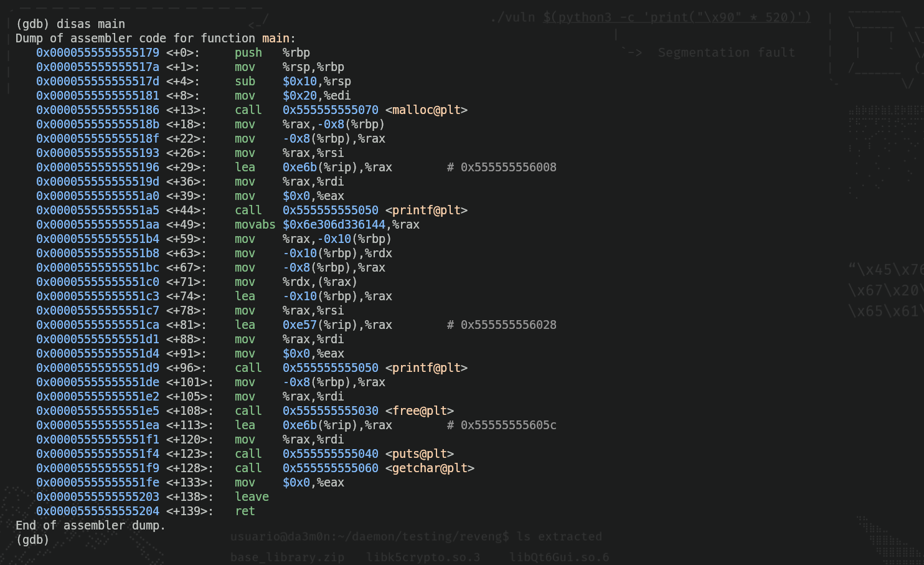
Task: Click the 'leave' instruction
Action: tap(252, 496)
